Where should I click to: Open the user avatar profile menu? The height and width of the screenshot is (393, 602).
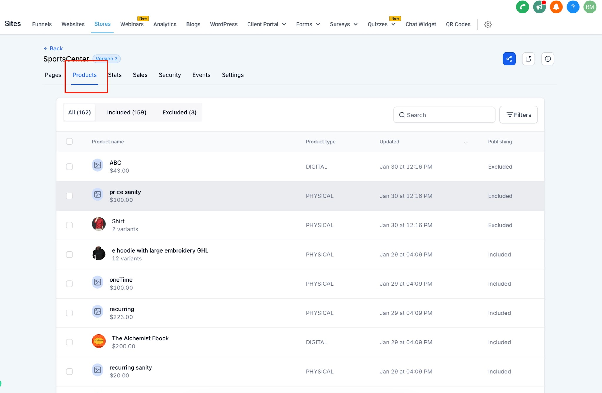(x=590, y=7)
